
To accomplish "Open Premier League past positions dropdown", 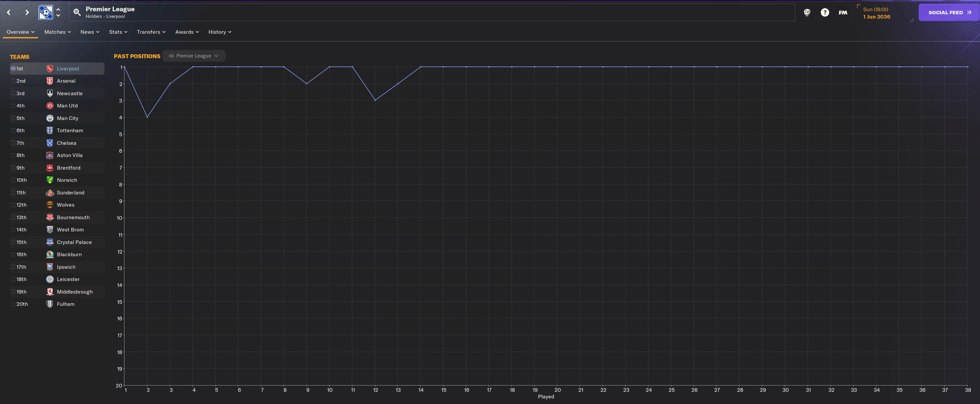I will click(x=194, y=56).
